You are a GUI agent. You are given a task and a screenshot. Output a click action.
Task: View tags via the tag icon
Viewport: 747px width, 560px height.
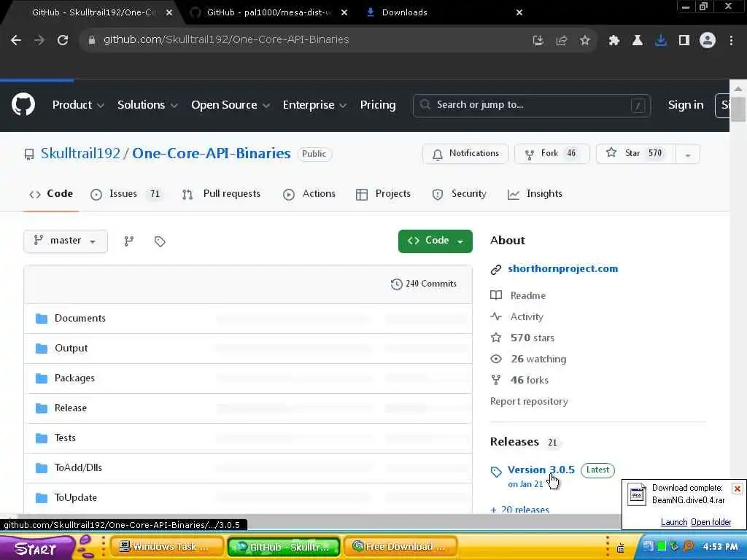tap(160, 241)
